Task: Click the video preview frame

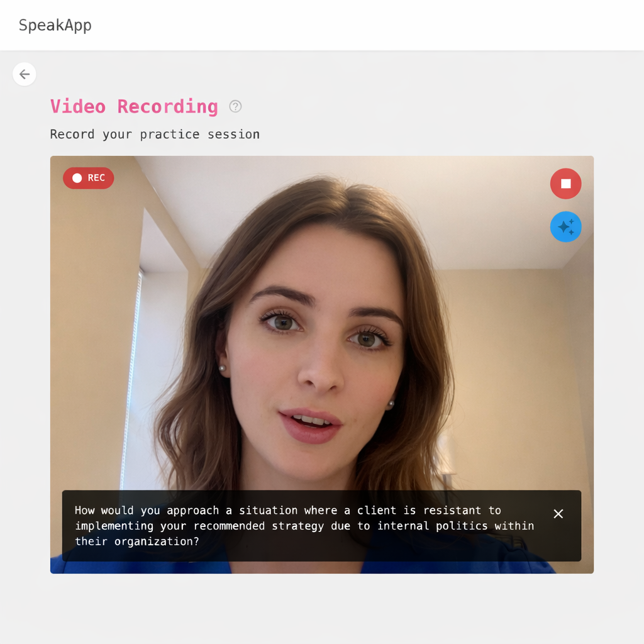Action: [321, 346]
